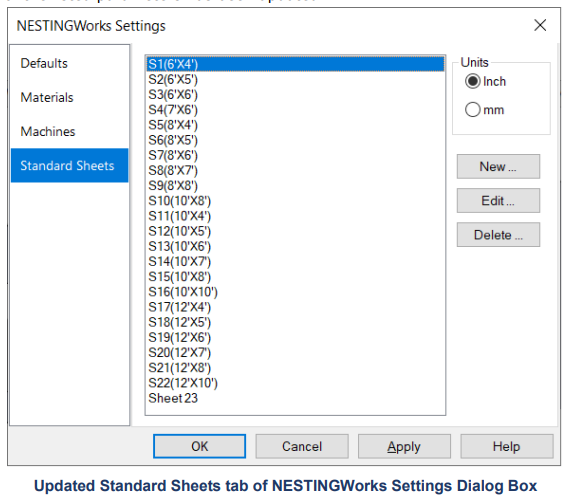569x496 pixels.
Task: Click the Delete... button
Action: 498,235
